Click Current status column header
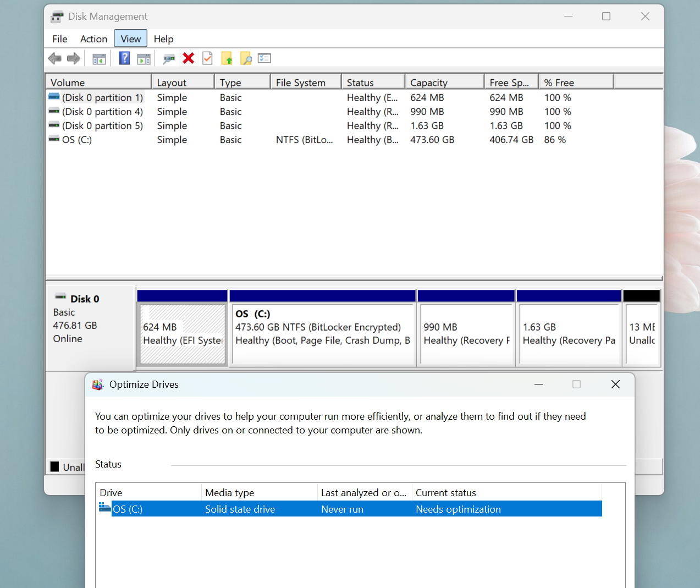This screenshot has width=700, height=588. tap(506, 492)
